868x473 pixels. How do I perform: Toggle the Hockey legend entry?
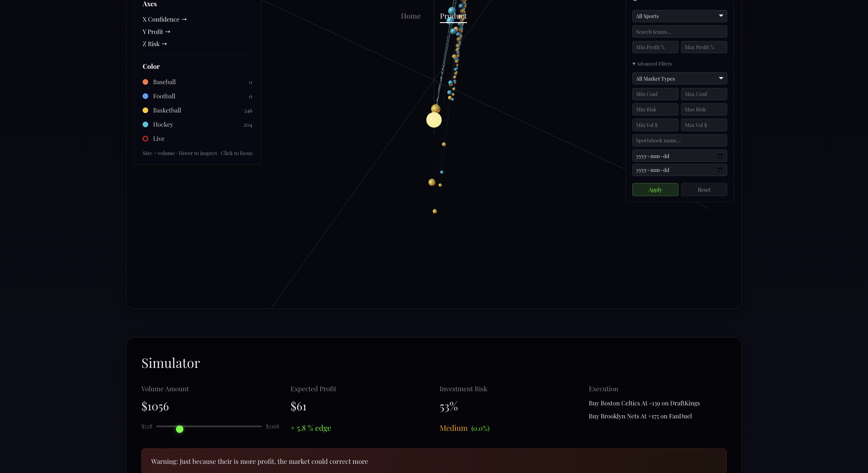point(163,124)
